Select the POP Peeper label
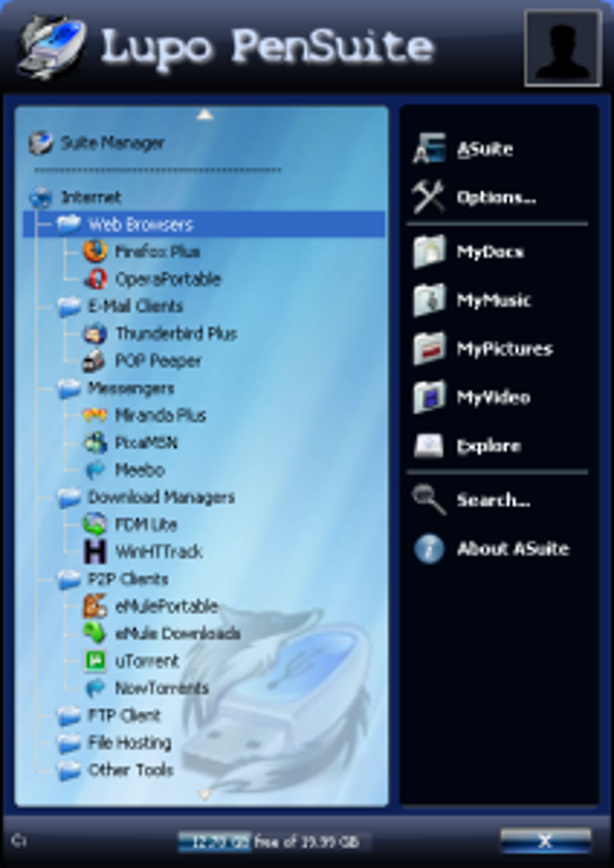 coord(158,361)
